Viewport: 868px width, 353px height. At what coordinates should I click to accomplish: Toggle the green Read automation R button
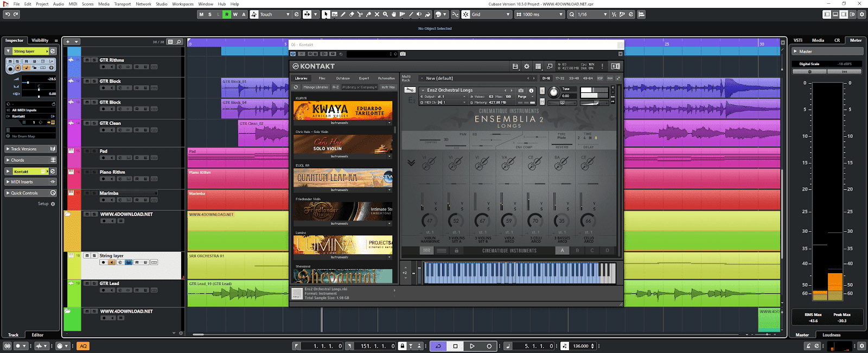coord(227,15)
